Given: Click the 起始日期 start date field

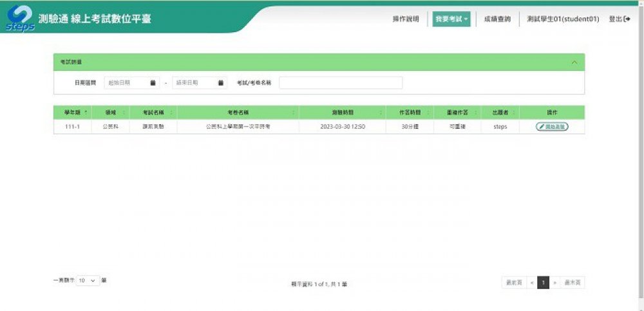Looking at the screenshot, I should [x=126, y=83].
